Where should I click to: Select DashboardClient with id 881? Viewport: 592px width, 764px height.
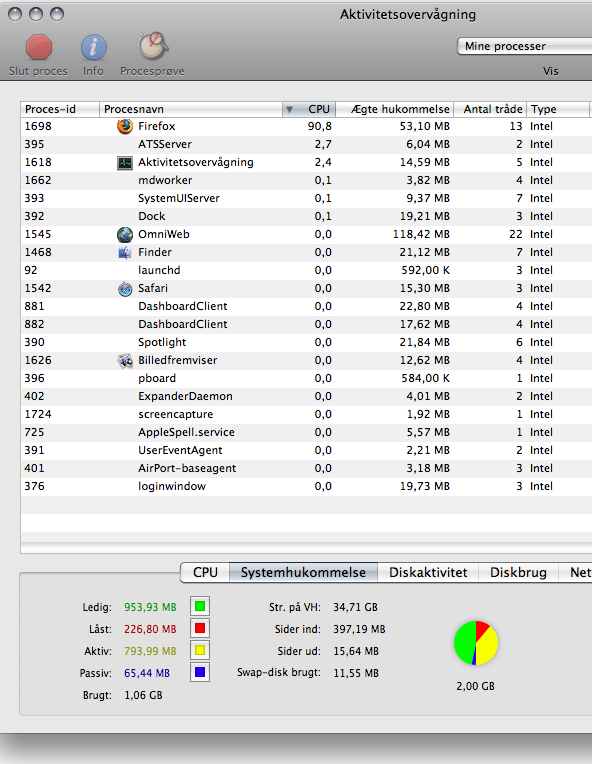[x=306, y=306]
